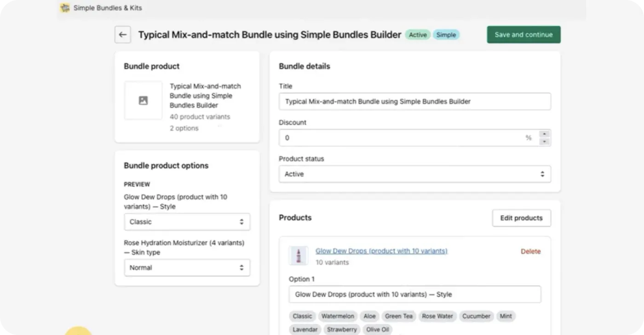This screenshot has height=335, width=644.
Task: Decrease discount with the down stepper arrow
Action: click(544, 142)
